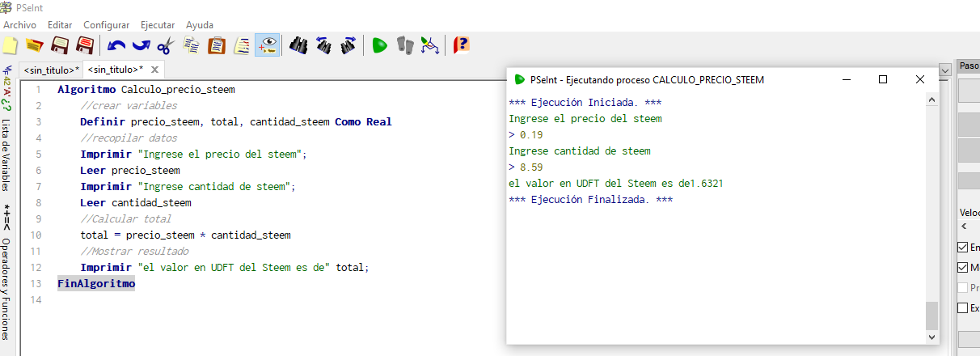The height and width of the screenshot is (356, 980).
Task: Switch to the first <sin_titulo> tab
Action: (51, 70)
